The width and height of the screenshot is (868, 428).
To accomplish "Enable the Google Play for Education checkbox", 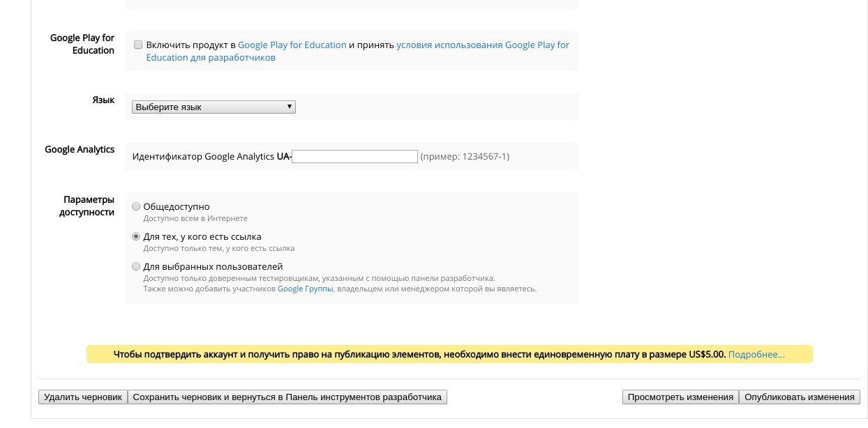I will 138,45.
